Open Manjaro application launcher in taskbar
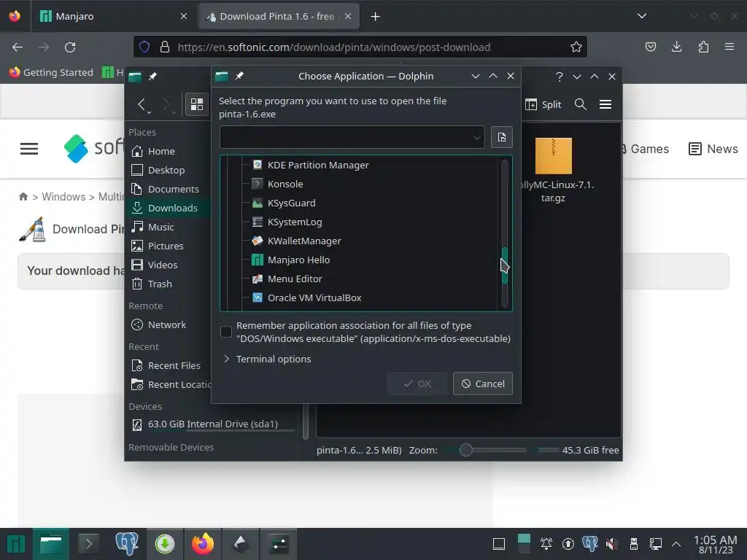747x560 pixels. coord(16,544)
